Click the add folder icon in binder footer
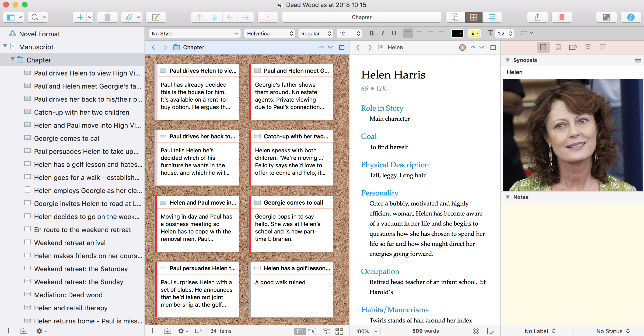 pyautogui.click(x=24, y=331)
